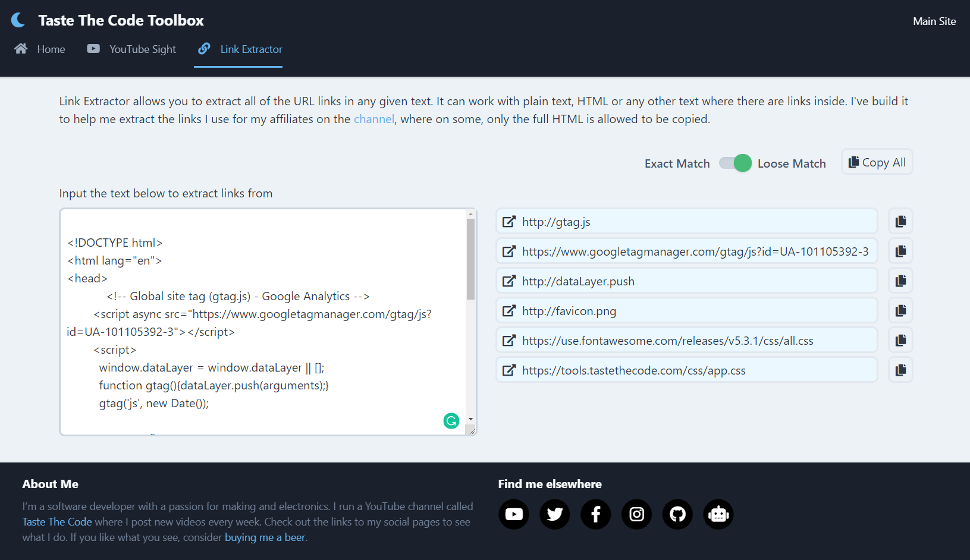Viewport: 970px width, 560px height.
Task: Open external link icon for fontawesome URL
Action: tap(509, 341)
